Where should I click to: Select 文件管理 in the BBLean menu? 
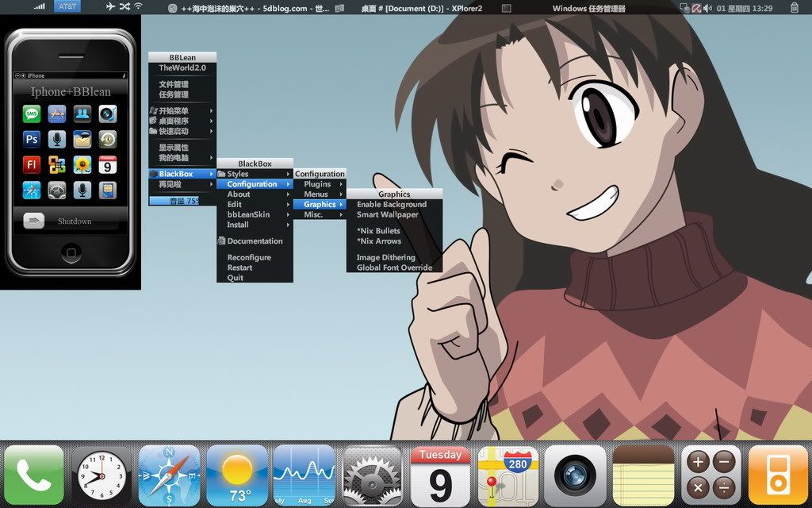tap(182, 84)
